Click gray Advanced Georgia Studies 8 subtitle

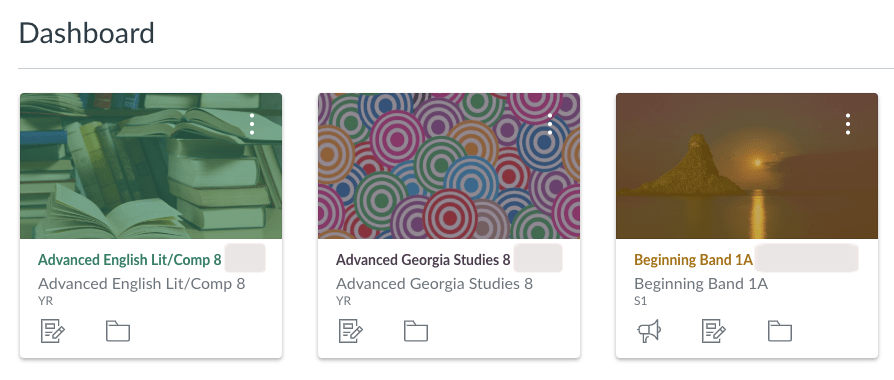click(x=434, y=284)
